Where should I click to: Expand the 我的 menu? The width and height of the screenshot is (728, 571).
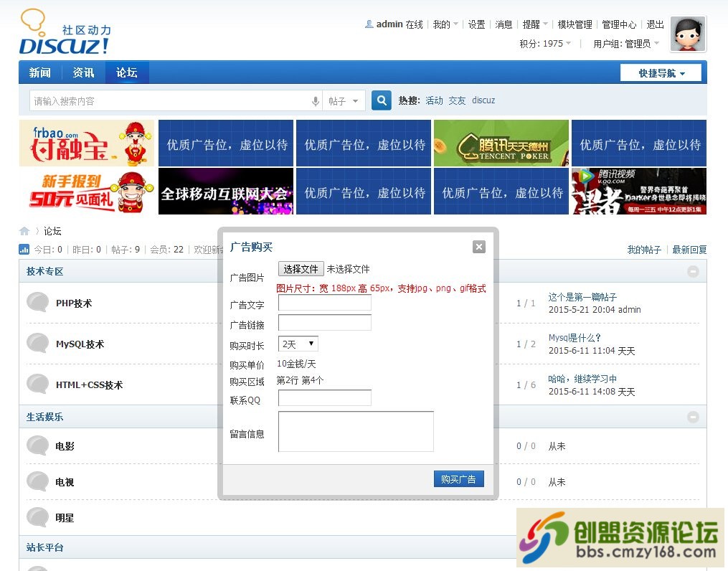[x=445, y=24]
